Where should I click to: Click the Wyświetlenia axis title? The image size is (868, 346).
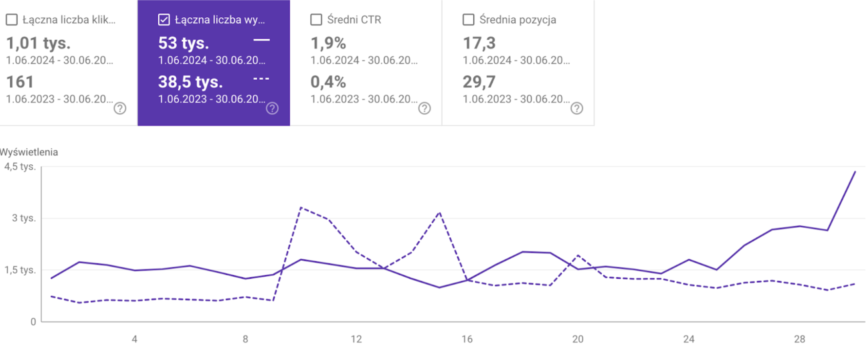(x=29, y=152)
